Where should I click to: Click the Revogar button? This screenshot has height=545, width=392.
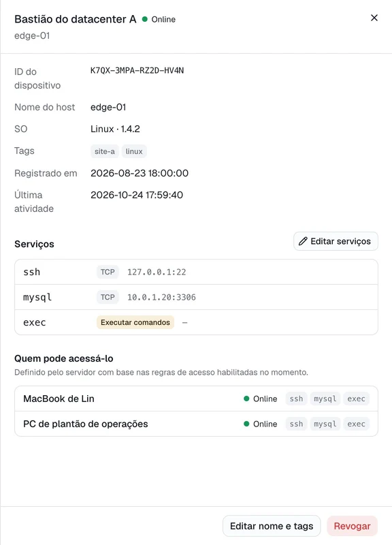(x=352, y=526)
